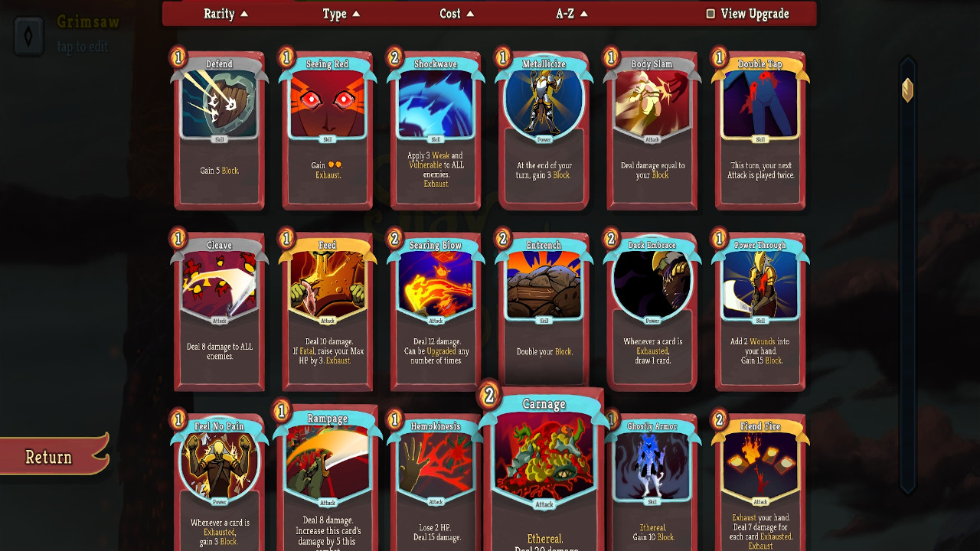Select the Searing Blow card
Viewport: 980px width, 551px height.
[x=436, y=310]
